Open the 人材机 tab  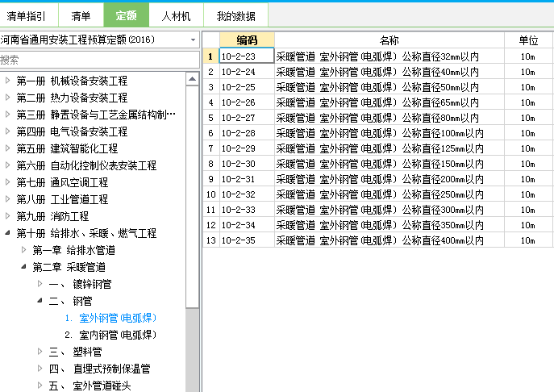[x=176, y=16]
